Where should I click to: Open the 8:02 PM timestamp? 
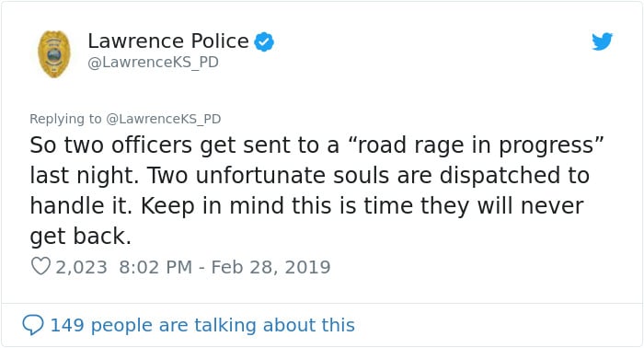[155, 267]
